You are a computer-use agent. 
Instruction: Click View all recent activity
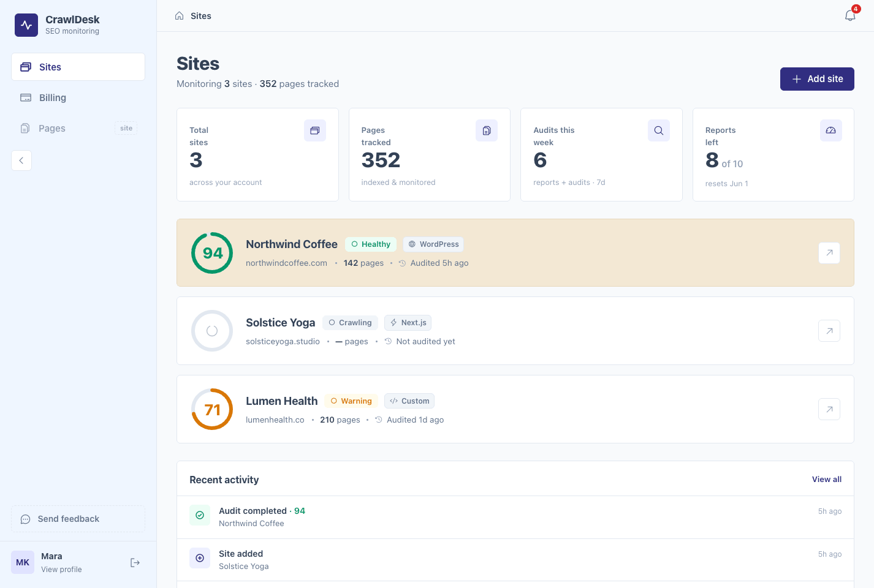tap(827, 480)
